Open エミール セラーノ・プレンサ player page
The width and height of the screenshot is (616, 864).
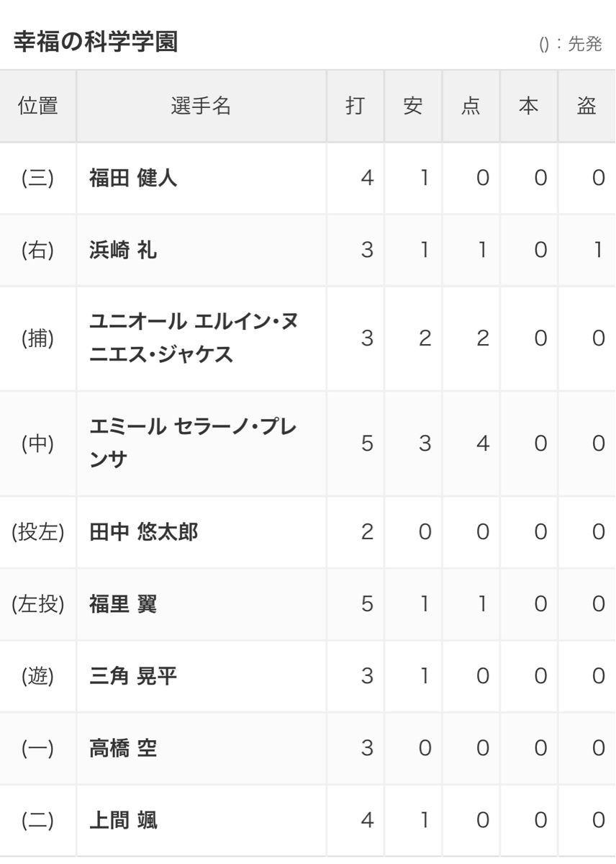pos(192,443)
